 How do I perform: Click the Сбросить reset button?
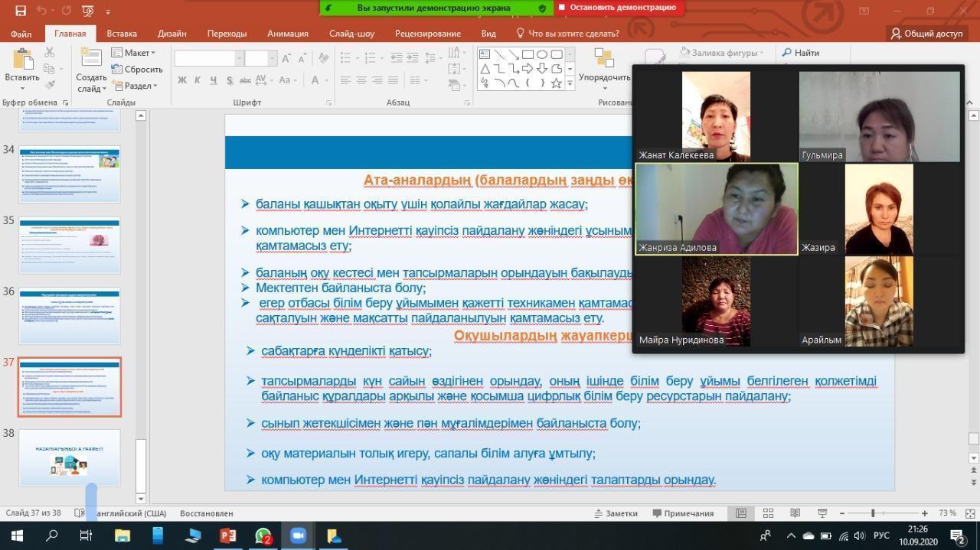[137, 70]
